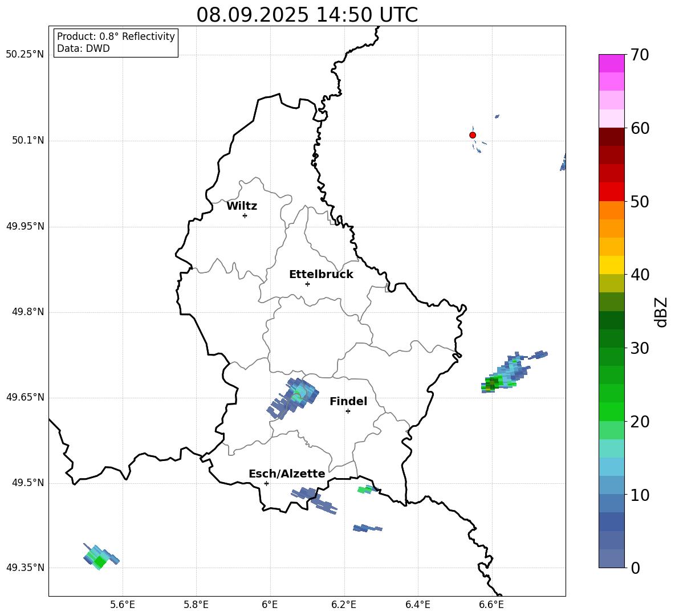Click the 6°E longitude label

point(270,605)
